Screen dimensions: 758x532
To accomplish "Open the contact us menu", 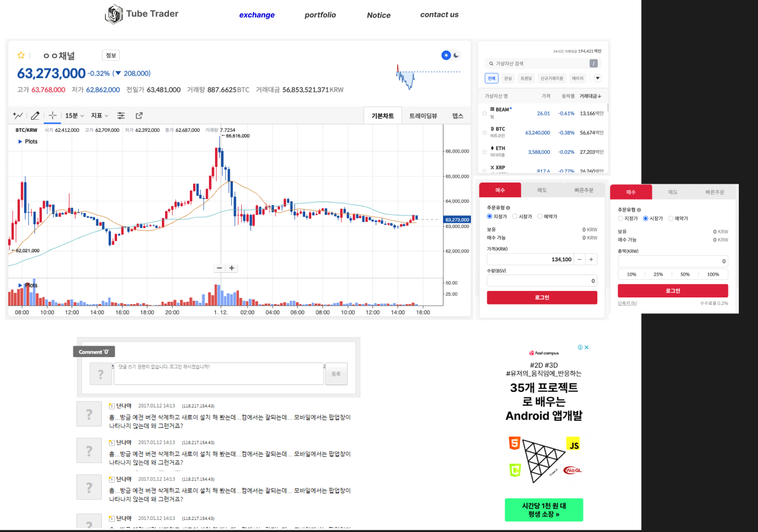I will click(x=439, y=15).
